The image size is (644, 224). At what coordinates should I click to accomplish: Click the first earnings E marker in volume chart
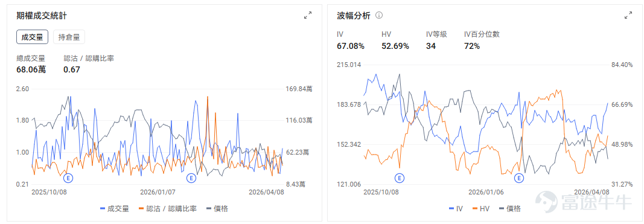pyautogui.click(x=68, y=178)
